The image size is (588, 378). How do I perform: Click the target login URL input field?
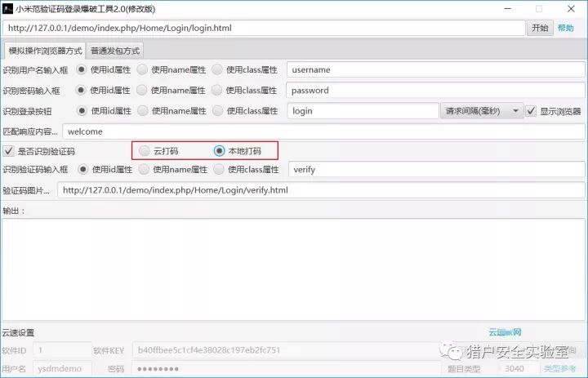(x=264, y=28)
